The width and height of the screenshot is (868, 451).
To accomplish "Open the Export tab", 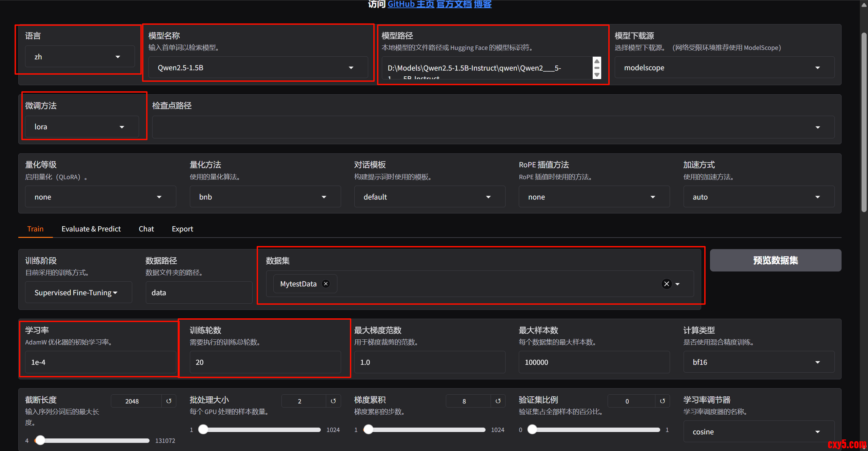I will [182, 229].
